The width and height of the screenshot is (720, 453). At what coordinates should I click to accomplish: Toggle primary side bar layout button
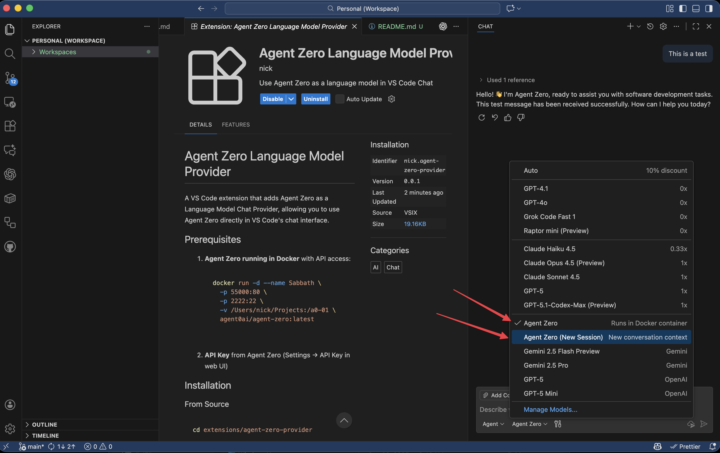[x=683, y=8]
